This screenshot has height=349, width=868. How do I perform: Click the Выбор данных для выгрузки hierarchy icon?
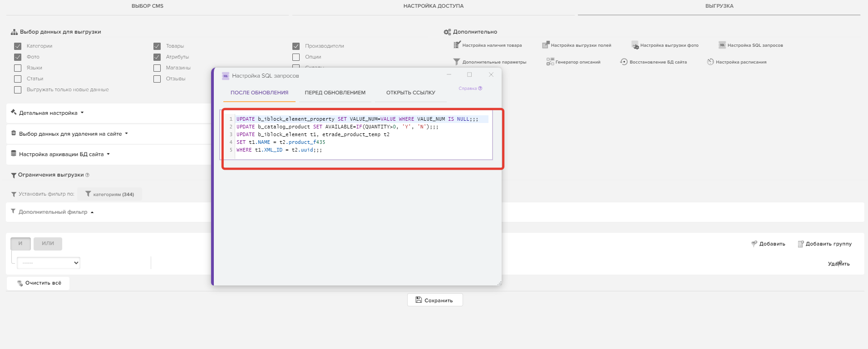(x=14, y=32)
